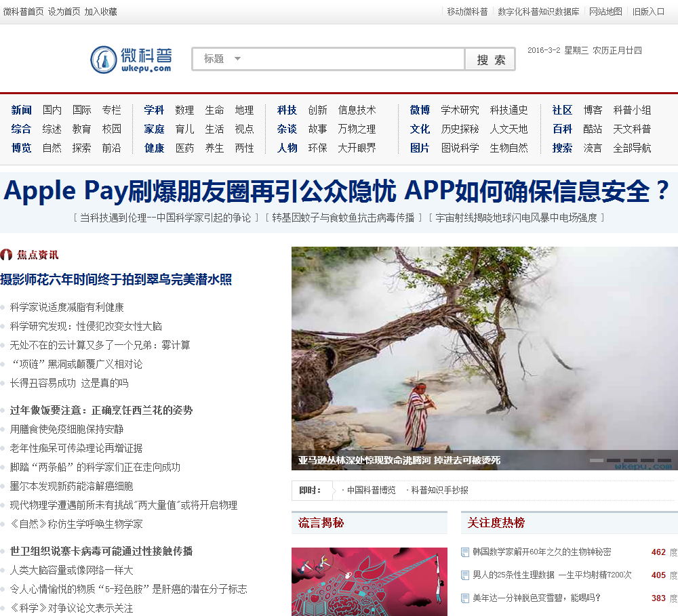678x616 pixels.
Task: Open the Apple Pay headline article
Action: (336, 190)
